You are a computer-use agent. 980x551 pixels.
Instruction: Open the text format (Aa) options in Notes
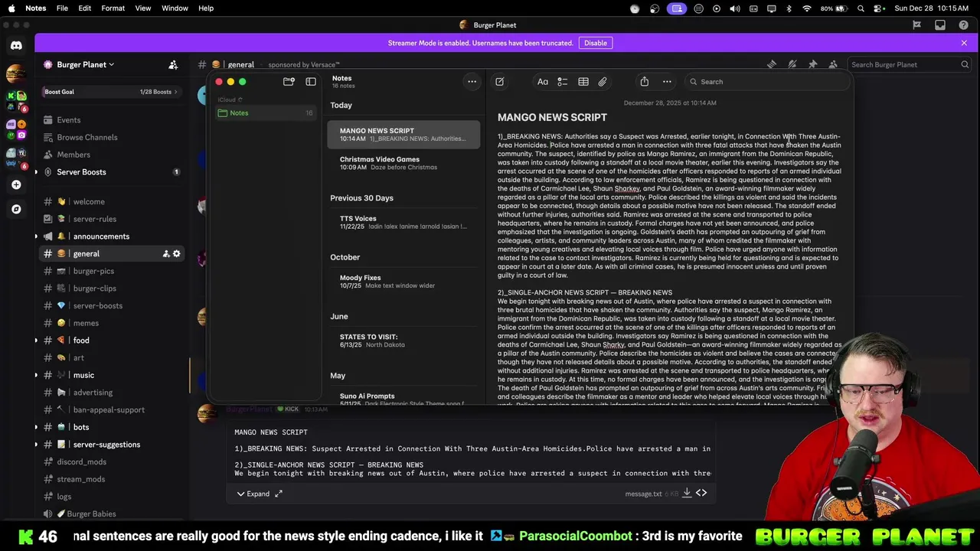(543, 82)
